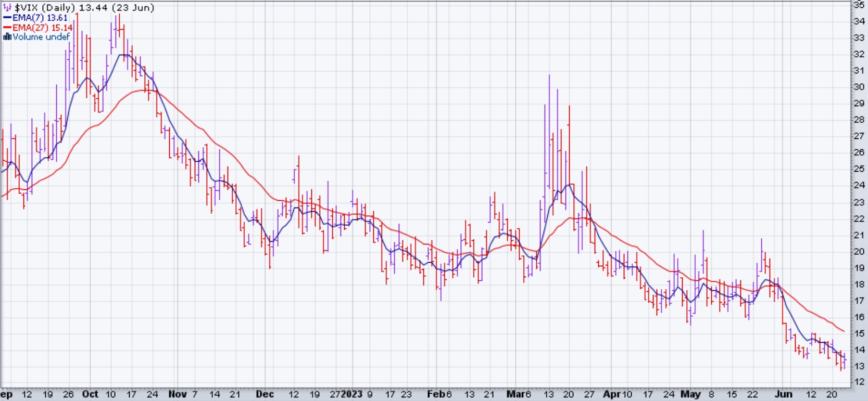This screenshot has width=868, height=401.
Task: Click the Nov label on the date axis
Action: 177,394
